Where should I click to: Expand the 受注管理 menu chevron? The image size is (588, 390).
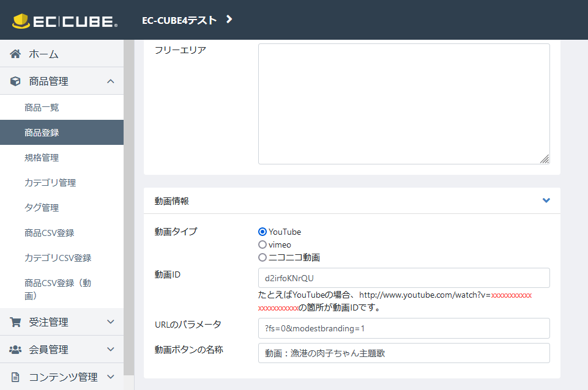[111, 322]
